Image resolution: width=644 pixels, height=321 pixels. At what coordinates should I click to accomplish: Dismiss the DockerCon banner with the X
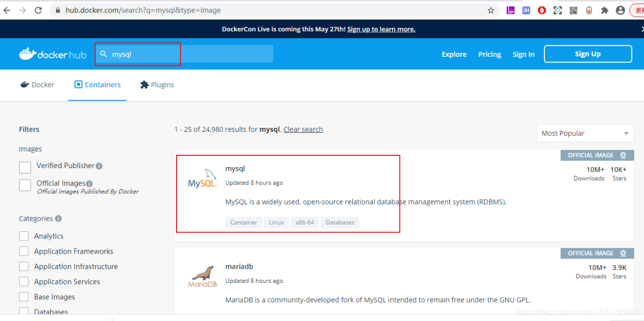click(x=641, y=29)
